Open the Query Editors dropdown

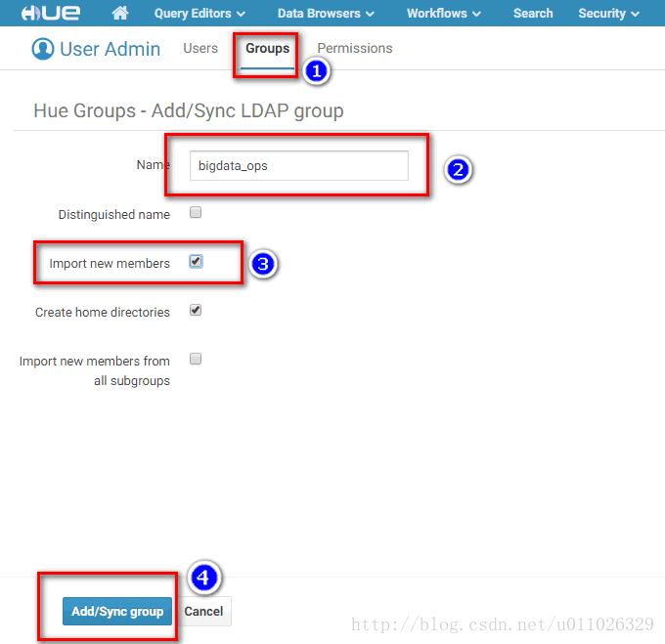click(x=199, y=14)
